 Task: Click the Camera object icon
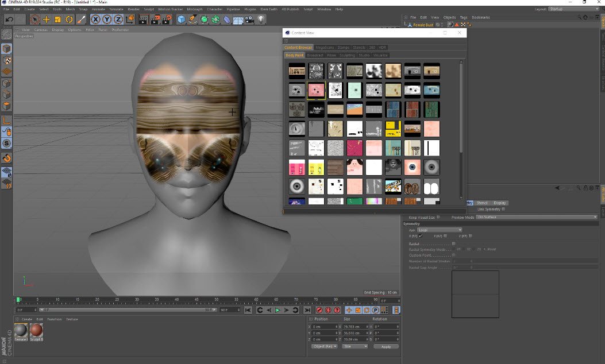point(250,20)
